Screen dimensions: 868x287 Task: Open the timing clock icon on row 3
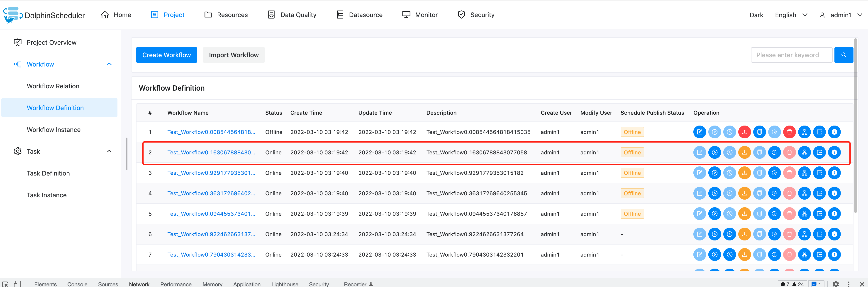(x=730, y=173)
